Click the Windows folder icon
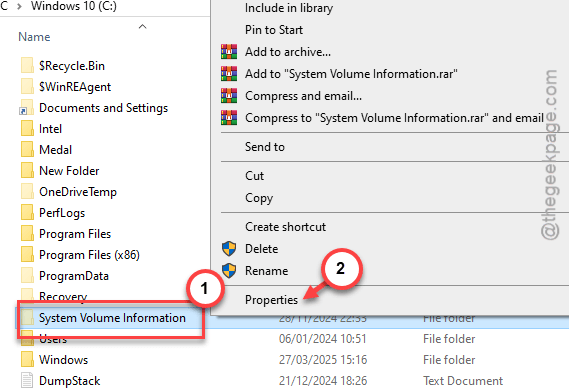 pyautogui.click(x=27, y=360)
